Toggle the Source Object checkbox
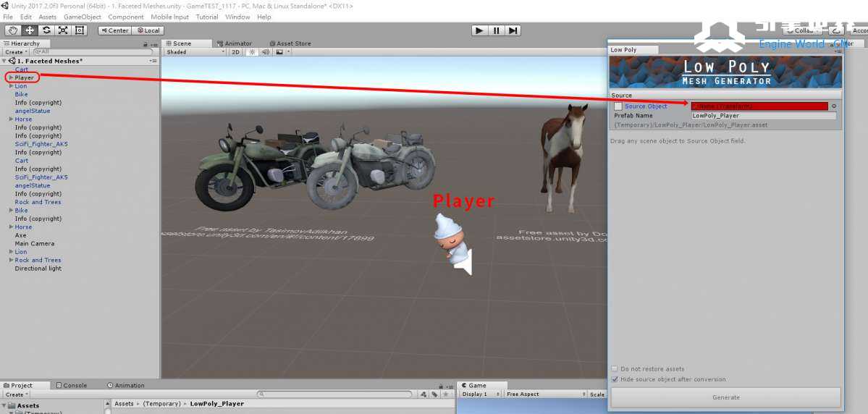Image resolution: width=868 pixels, height=414 pixels. [618, 106]
